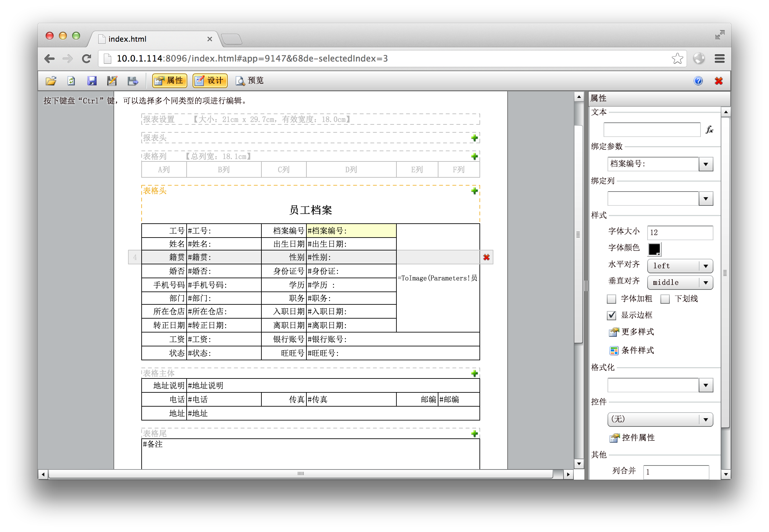Viewport: 769px width, 532px height.
Task: Select the #档案编号: highlighted cell
Action: point(351,231)
